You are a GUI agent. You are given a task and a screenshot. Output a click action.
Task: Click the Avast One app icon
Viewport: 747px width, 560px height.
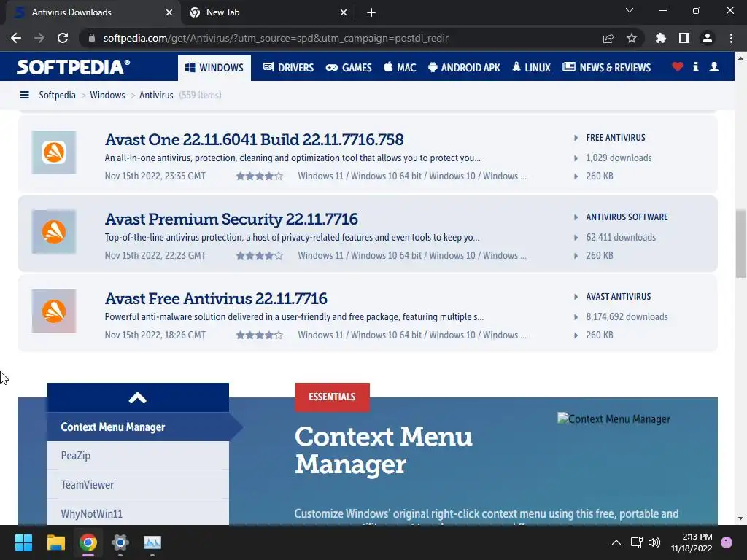point(54,152)
